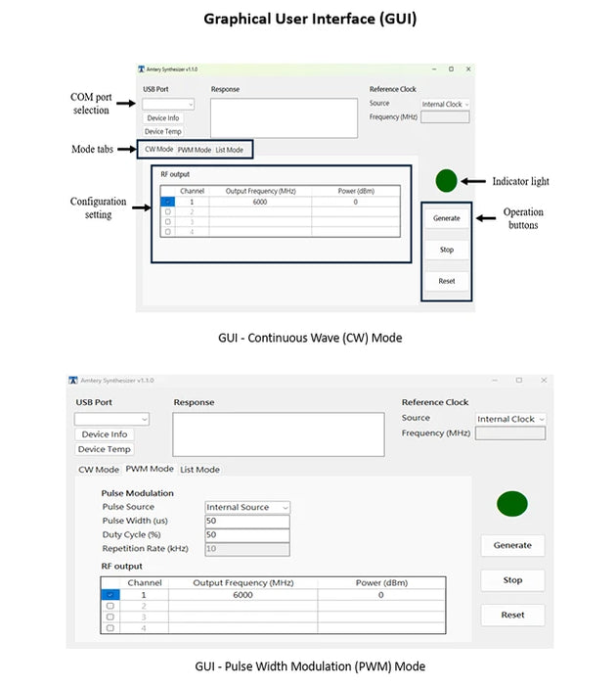This screenshot has width=616, height=685.
Task: Close the upper Synthesizer window
Action: [468, 69]
